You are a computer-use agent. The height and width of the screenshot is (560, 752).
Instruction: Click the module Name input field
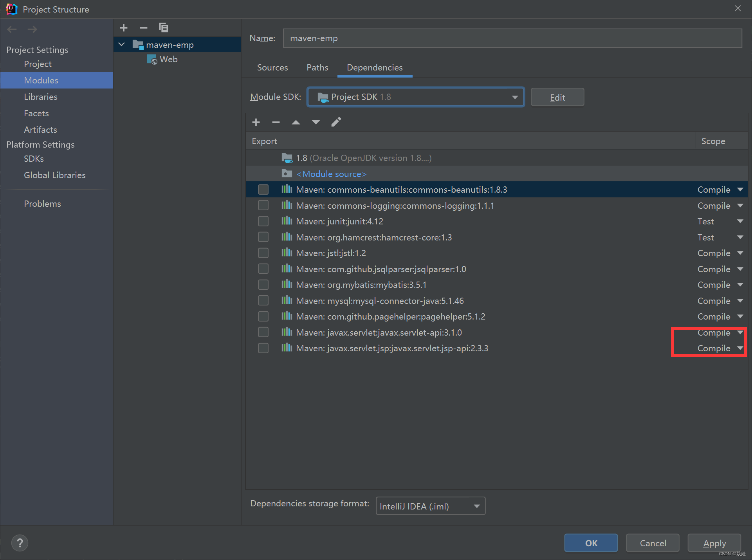click(512, 38)
